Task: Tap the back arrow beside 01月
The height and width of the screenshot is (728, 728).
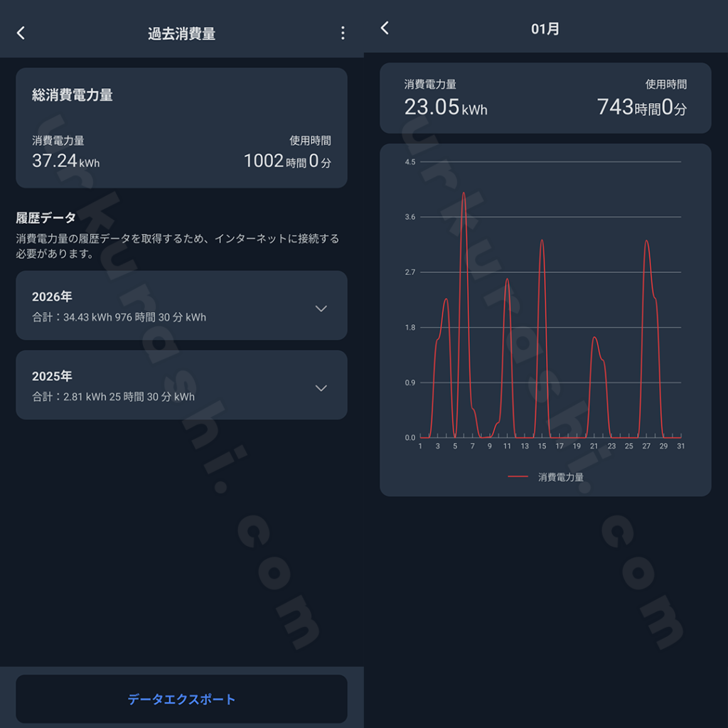Action: tap(385, 28)
